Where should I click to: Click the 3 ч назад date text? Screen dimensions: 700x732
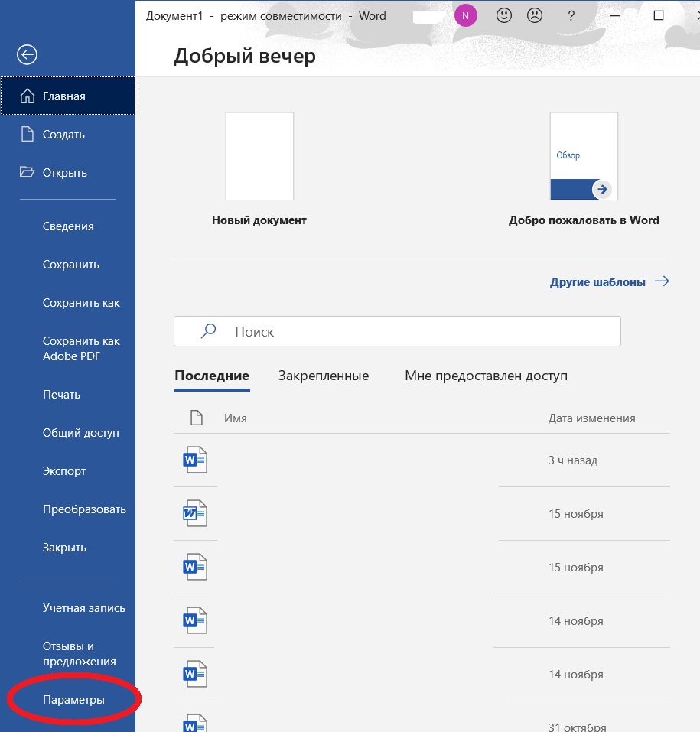click(x=573, y=460)
